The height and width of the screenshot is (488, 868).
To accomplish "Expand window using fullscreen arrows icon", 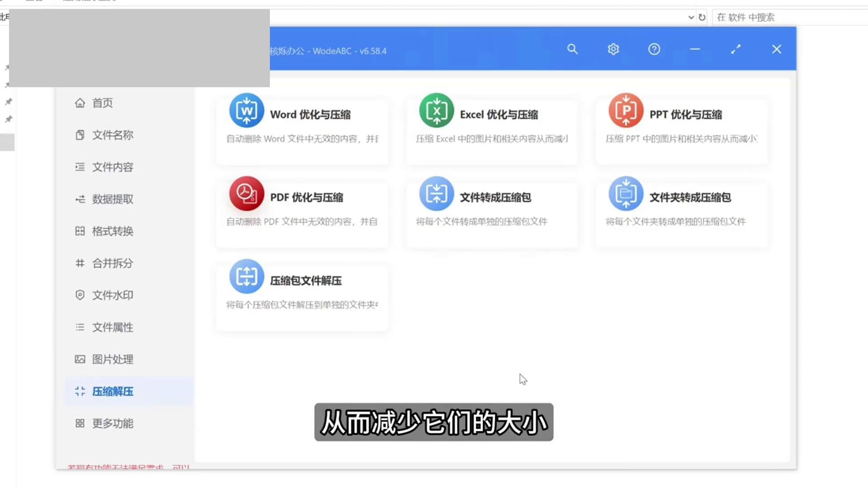I will pyautogui.click(x=736, y=49).
